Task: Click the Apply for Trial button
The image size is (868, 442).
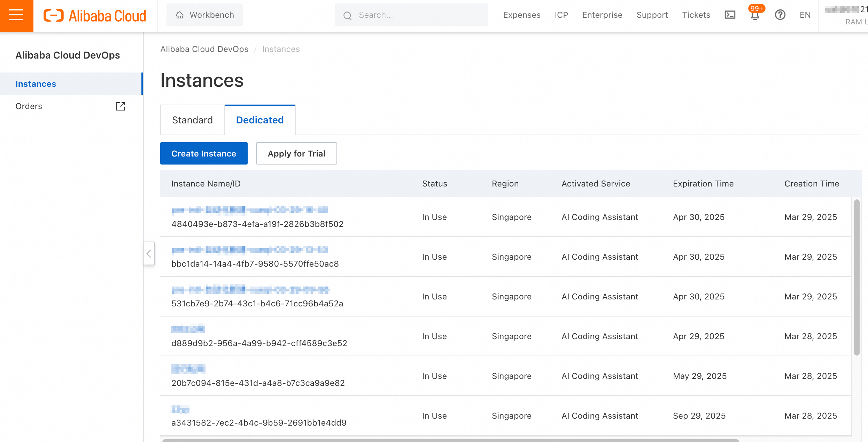Action: (x=296, y=153)
